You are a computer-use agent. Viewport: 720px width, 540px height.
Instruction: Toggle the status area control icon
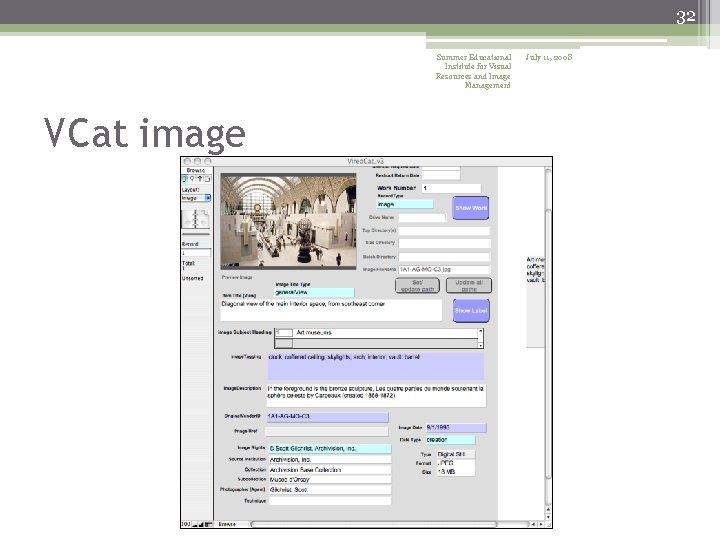(x=208, y=524)
